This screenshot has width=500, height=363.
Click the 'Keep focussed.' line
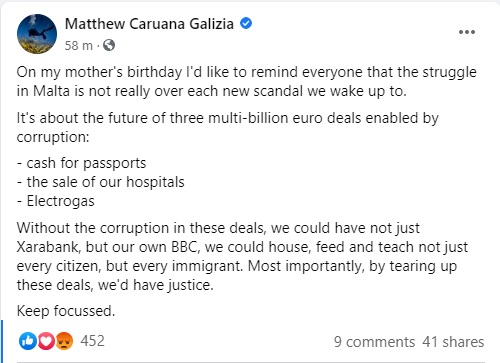point(66,311)
